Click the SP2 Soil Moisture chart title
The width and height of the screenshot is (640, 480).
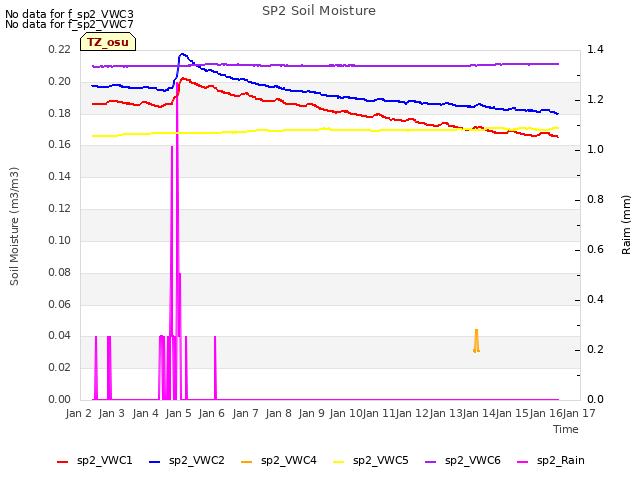tap(319, 11)
